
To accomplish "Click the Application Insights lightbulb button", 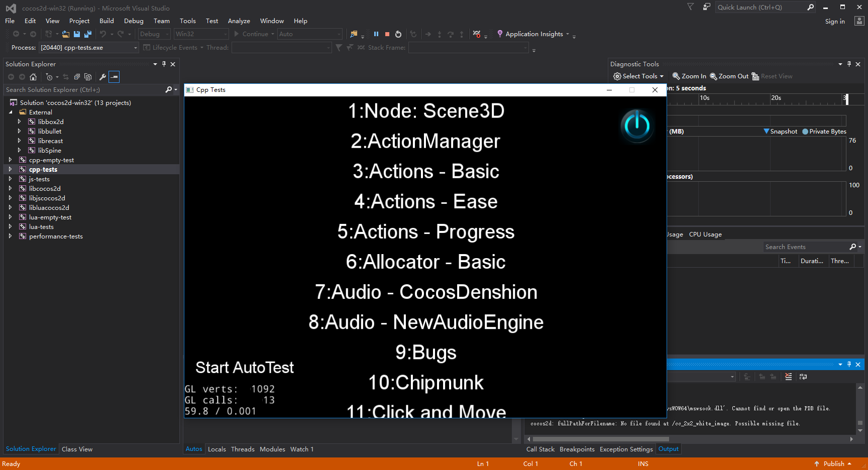I will [532, 34].
